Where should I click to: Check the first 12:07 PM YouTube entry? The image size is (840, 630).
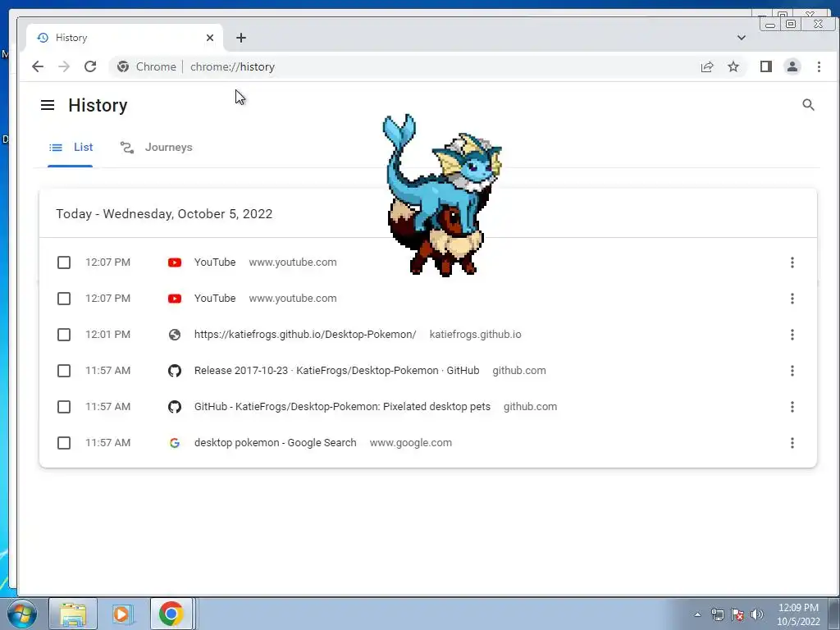point(64,262)
